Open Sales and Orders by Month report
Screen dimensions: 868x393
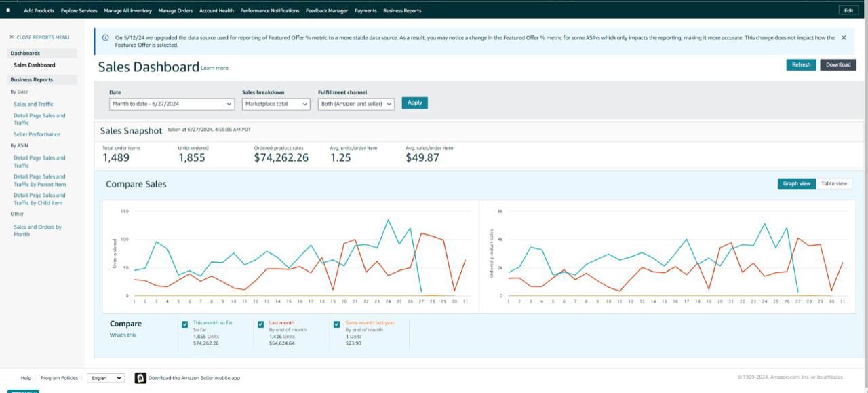(x=37, y=231)
